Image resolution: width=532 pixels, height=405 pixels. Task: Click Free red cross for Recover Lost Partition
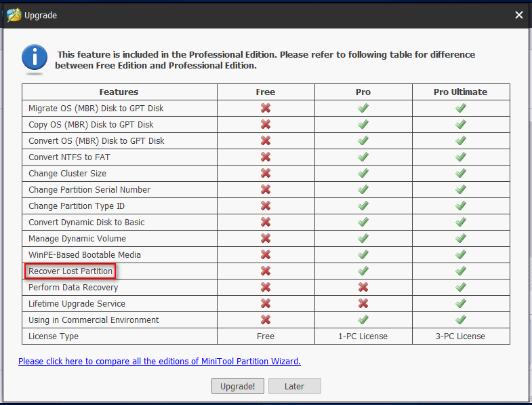coord(266,271)
